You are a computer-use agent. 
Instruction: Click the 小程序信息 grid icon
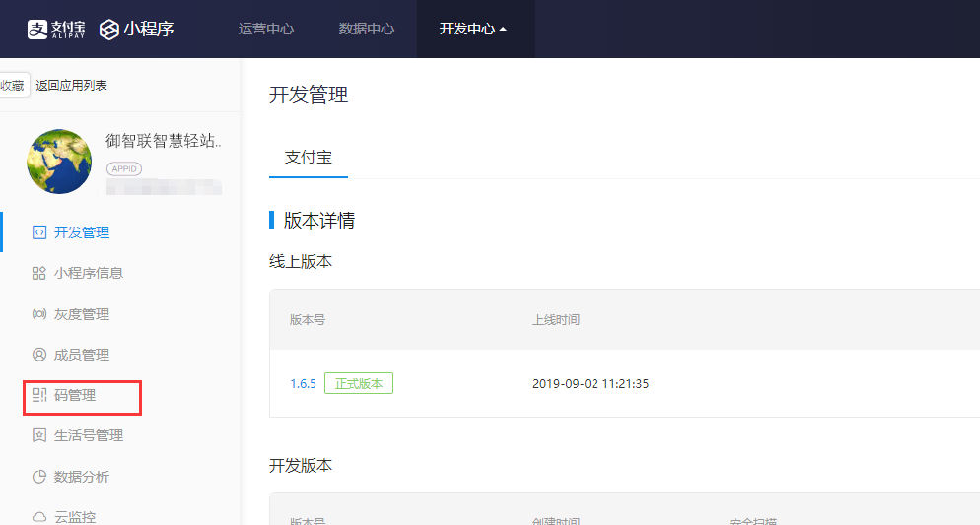pyautogui.click(x=39, y=273)
